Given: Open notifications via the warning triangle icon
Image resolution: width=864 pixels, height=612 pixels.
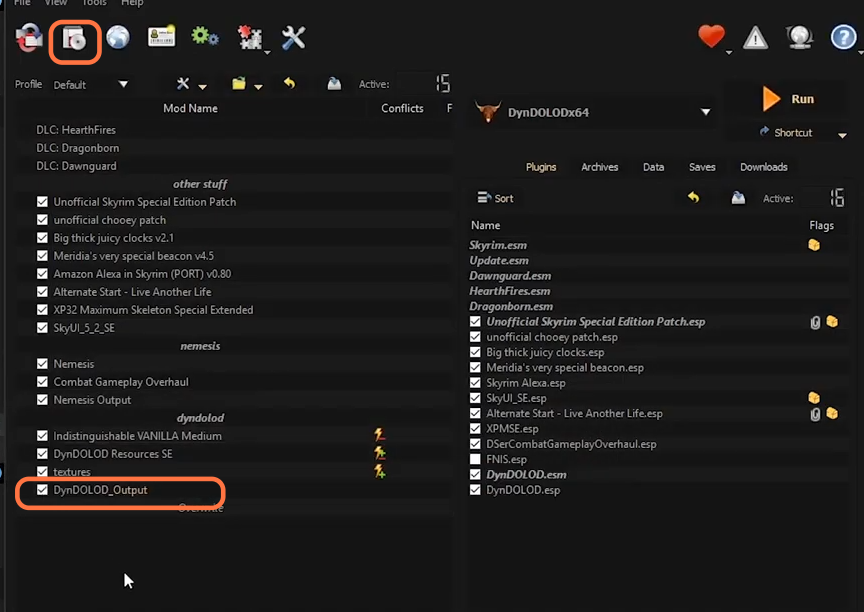Looking at the screenshot, I should [x=755, y=38].
